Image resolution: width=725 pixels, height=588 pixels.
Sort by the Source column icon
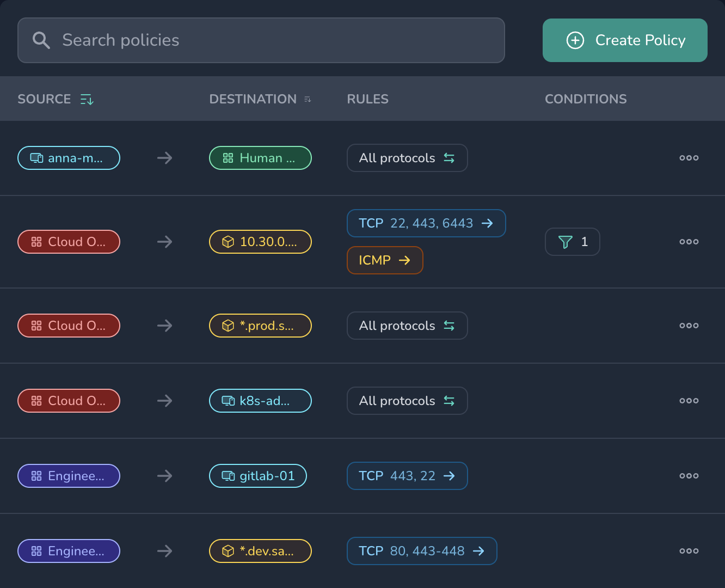coord(87,99)
